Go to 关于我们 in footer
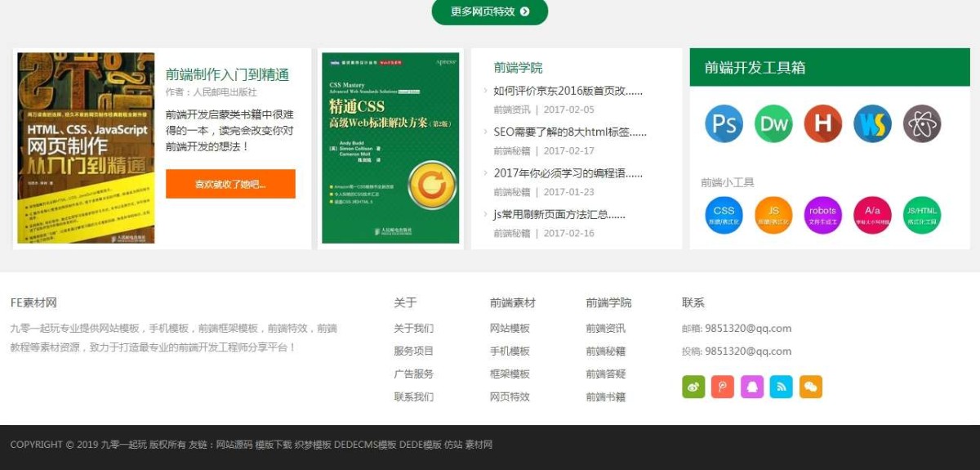Viewport: 980px width, 470px height. click(x=413, y=329)
